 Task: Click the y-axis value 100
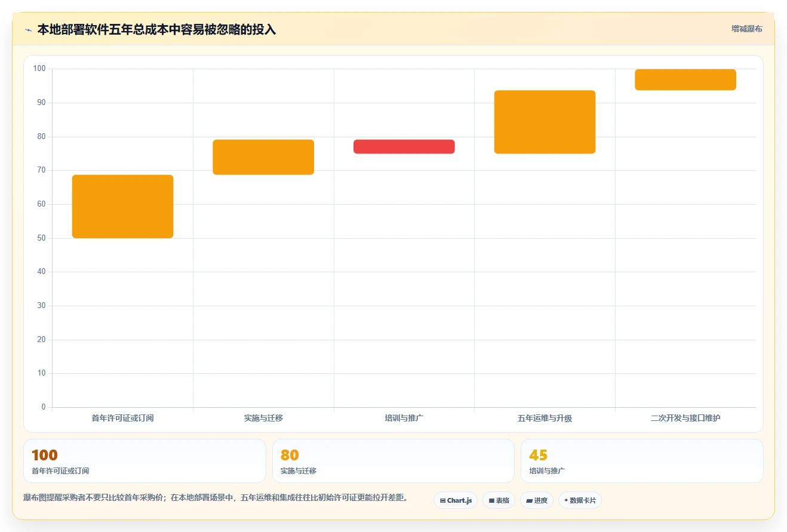39,69
